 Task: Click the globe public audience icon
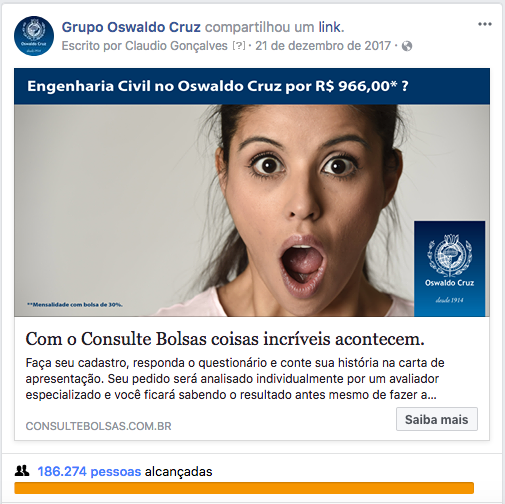407,46
